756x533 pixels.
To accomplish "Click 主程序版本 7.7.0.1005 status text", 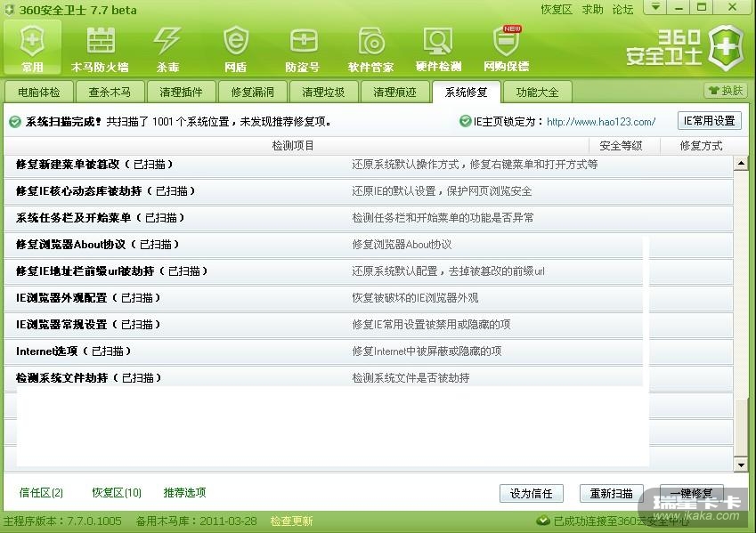I will [62, 521].
